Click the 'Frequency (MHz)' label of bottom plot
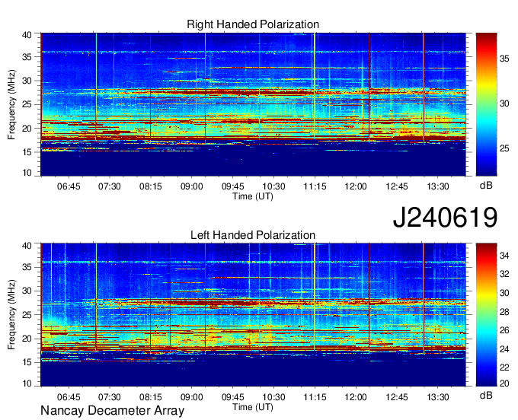 [x=11, y=315]
